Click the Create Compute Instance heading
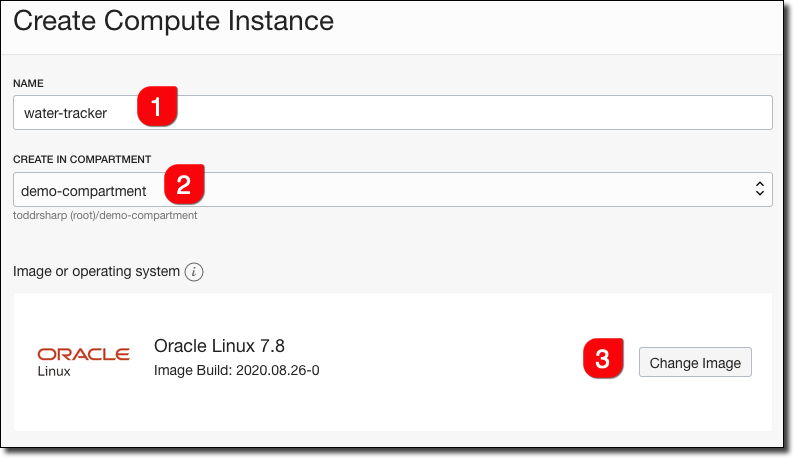Image resolution: width=794 pixels, height=458 pixels. point(174,21)
